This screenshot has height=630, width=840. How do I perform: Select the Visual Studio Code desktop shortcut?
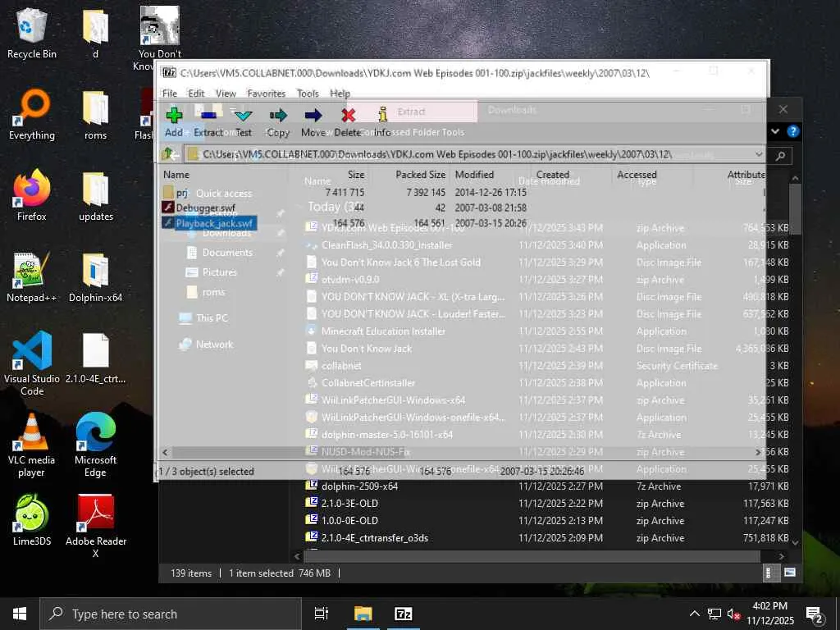pos(32,363)
